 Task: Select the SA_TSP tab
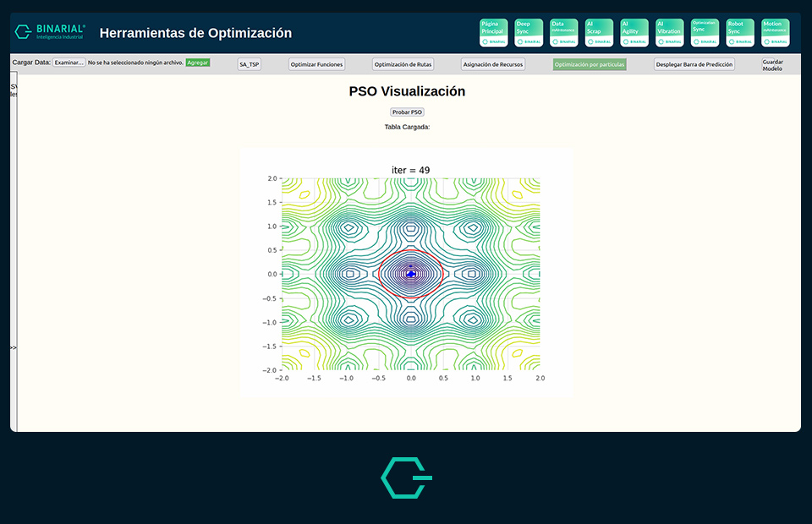coord(250,64)
